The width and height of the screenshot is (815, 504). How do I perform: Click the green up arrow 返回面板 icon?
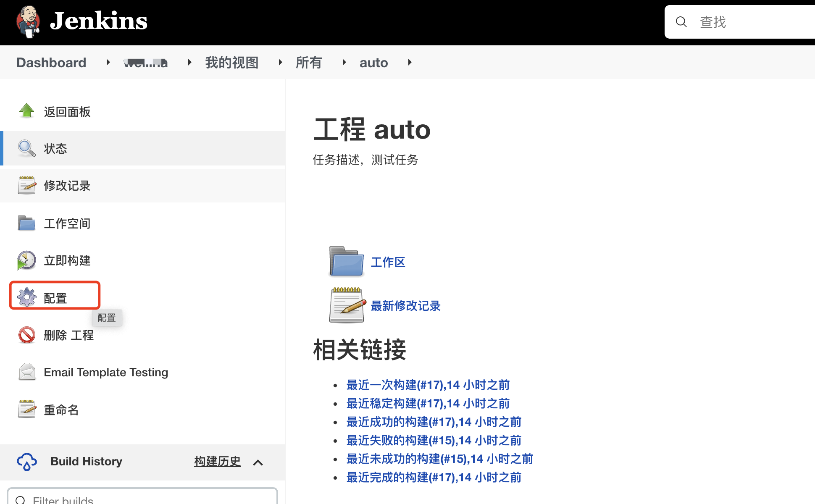point(26,111)
